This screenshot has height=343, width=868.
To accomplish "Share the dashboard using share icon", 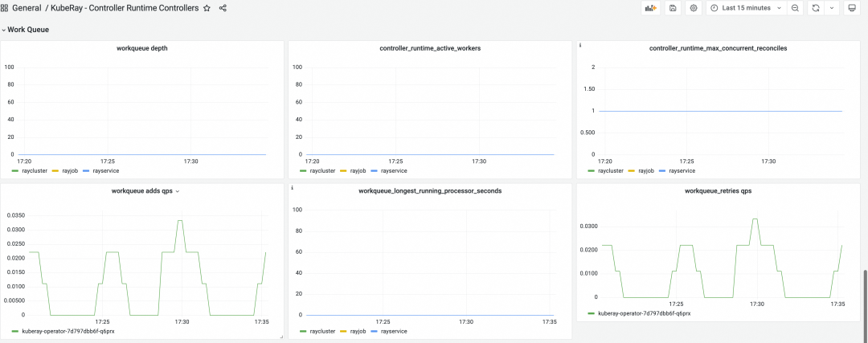I will [223, 8].
